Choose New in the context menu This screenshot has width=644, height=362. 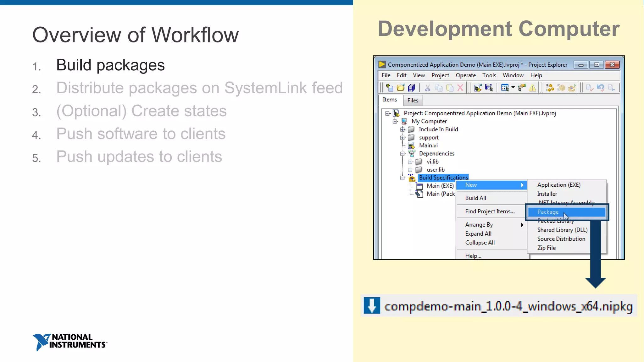point(491,185)
